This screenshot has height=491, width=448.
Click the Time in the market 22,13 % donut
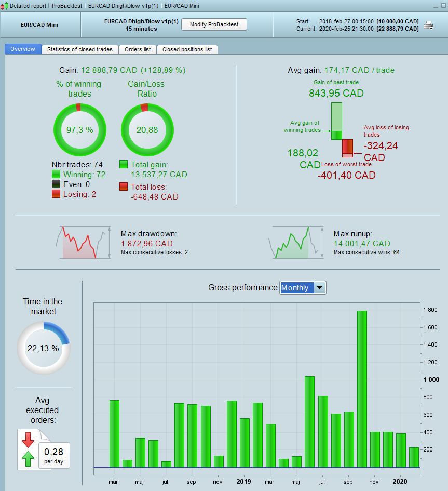[43, 348]
